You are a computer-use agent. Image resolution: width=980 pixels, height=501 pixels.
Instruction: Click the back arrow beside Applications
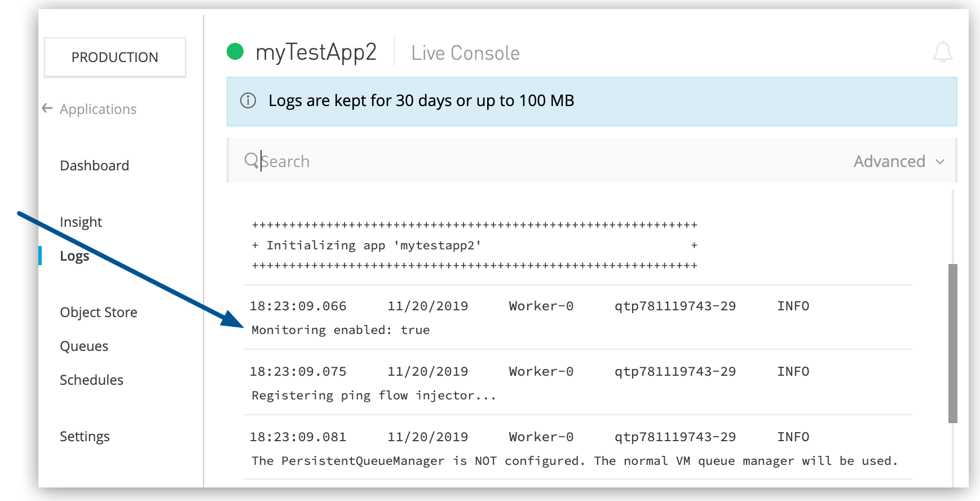(x=47, y=108)
